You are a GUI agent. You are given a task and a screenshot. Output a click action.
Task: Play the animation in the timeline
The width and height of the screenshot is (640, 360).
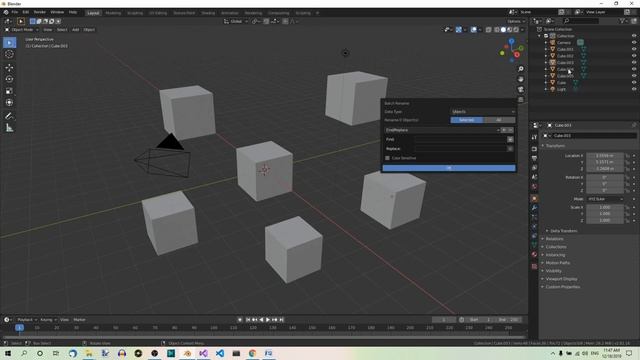click(x=268, y=320)
